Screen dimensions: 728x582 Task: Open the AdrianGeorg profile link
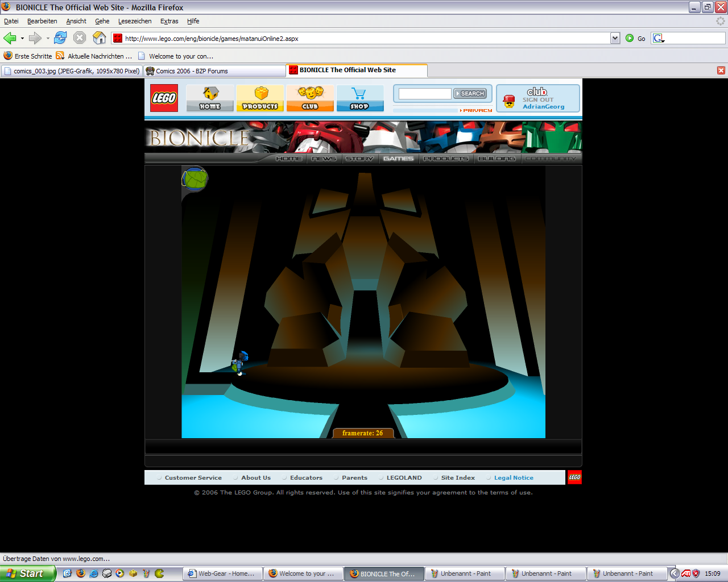(544, 106)
